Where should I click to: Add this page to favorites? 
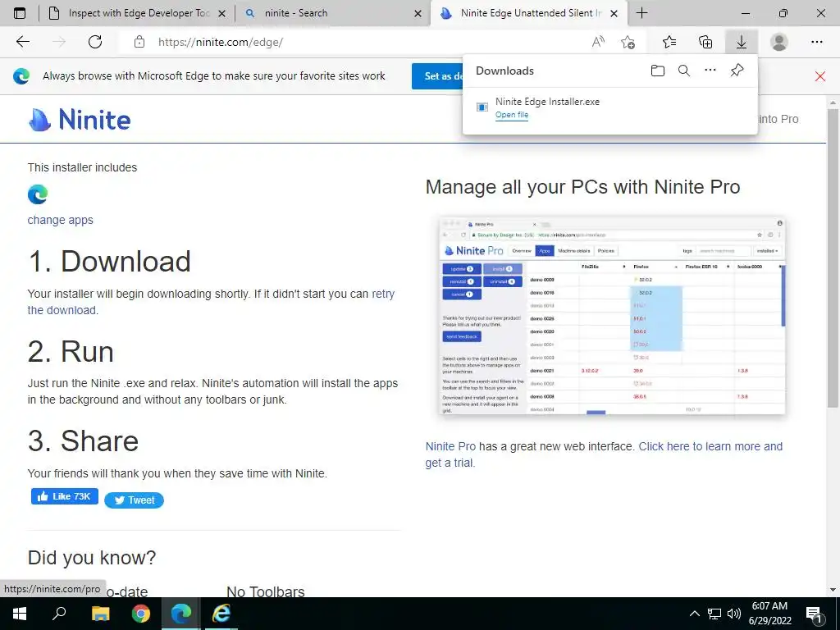pos(628,42)
